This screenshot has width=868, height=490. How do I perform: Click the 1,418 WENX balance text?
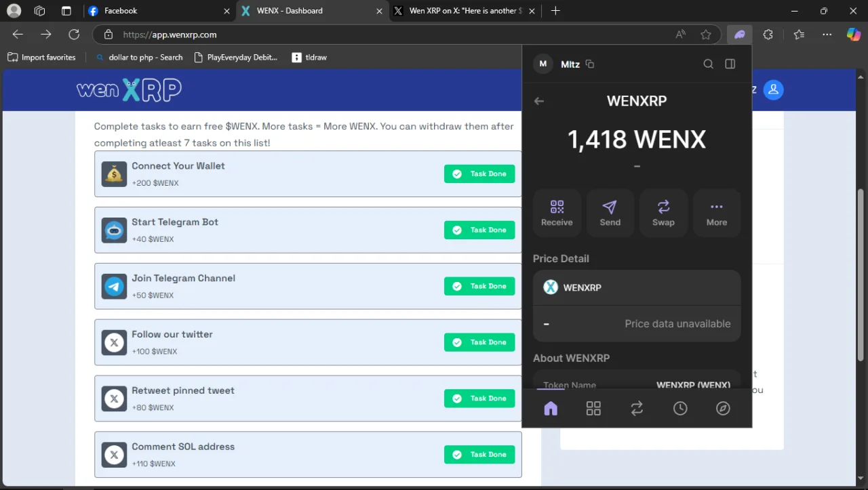(x=637, y=140)
